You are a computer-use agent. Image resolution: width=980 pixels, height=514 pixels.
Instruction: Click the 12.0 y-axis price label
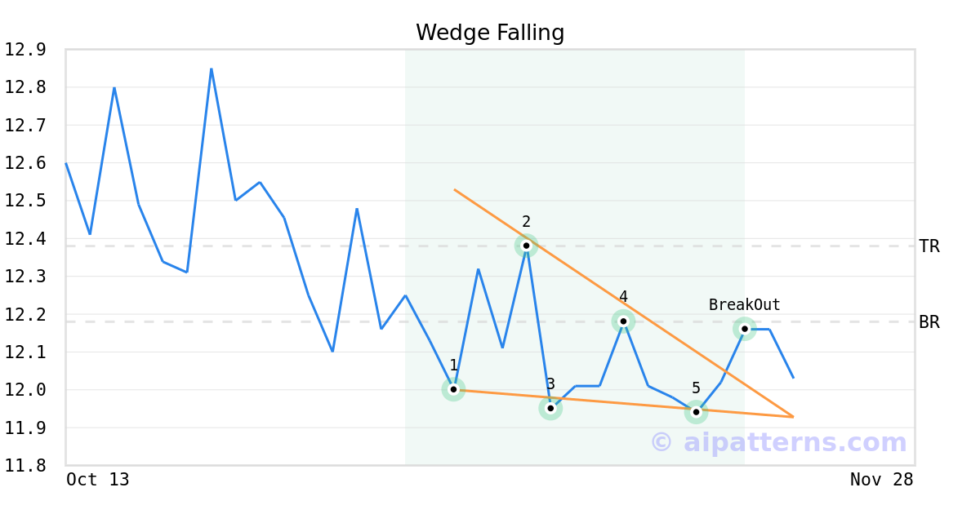click(x=25, y=390)
